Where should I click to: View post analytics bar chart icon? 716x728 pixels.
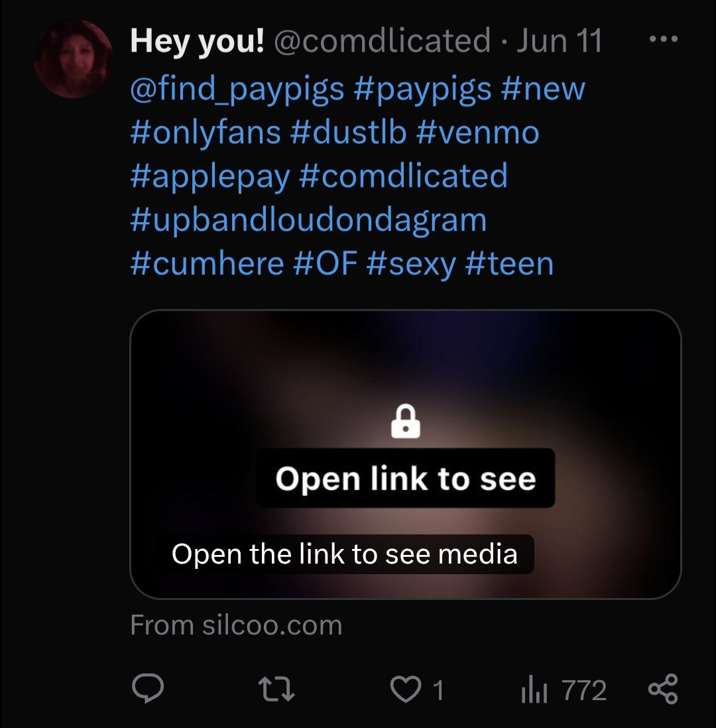click(x=534, y=690)
